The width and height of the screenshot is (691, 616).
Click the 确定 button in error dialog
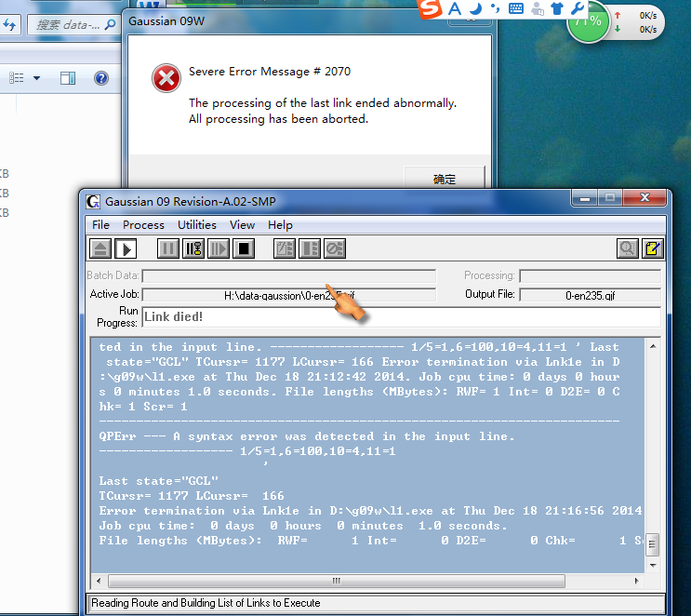[x=445, y=178]
